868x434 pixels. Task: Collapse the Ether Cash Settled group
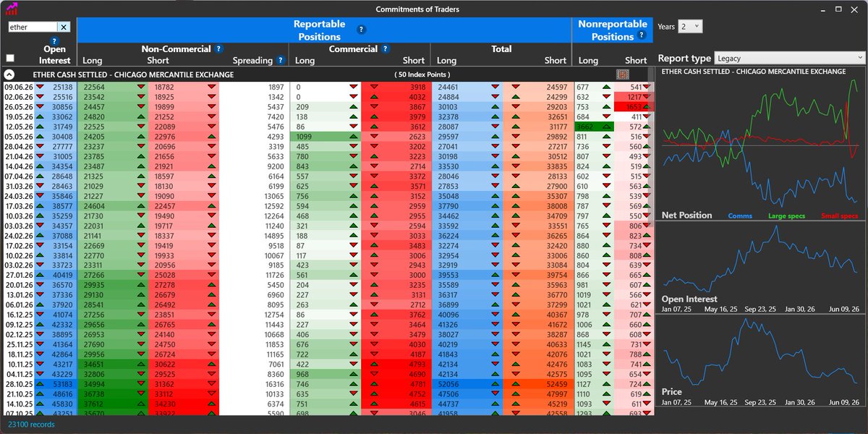click(9, 74)
